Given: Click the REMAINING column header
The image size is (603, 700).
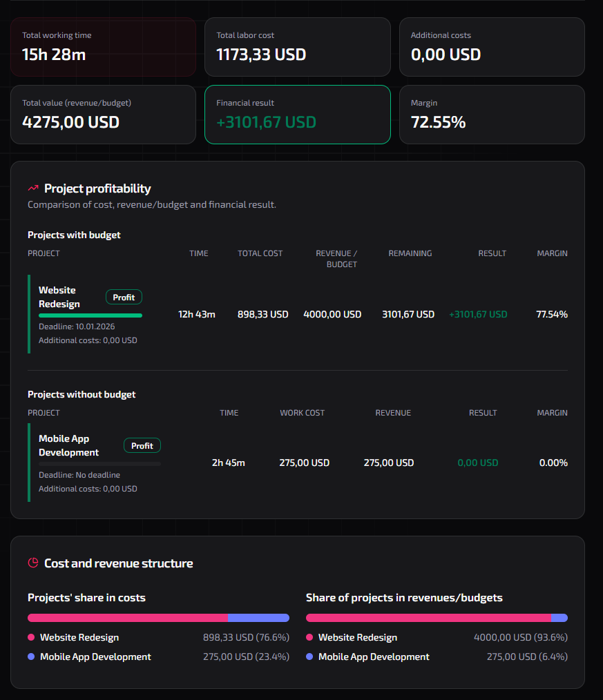Looking at the screenshot, I should pyautogui.click(x=410, y=253).
